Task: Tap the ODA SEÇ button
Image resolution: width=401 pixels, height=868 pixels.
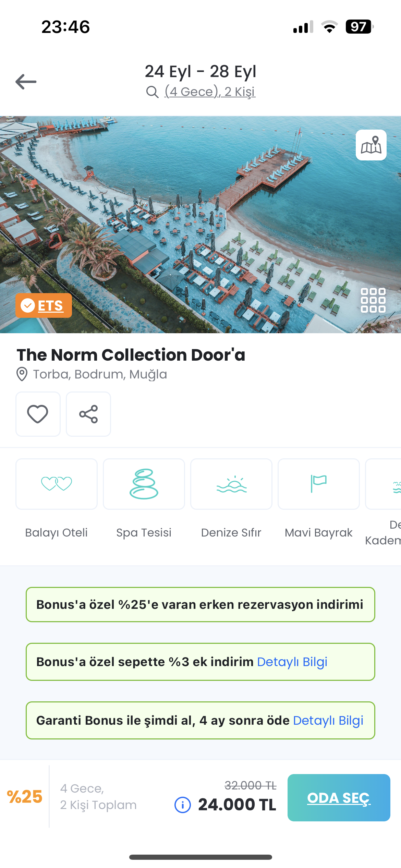Action: [x=339, y=798]
